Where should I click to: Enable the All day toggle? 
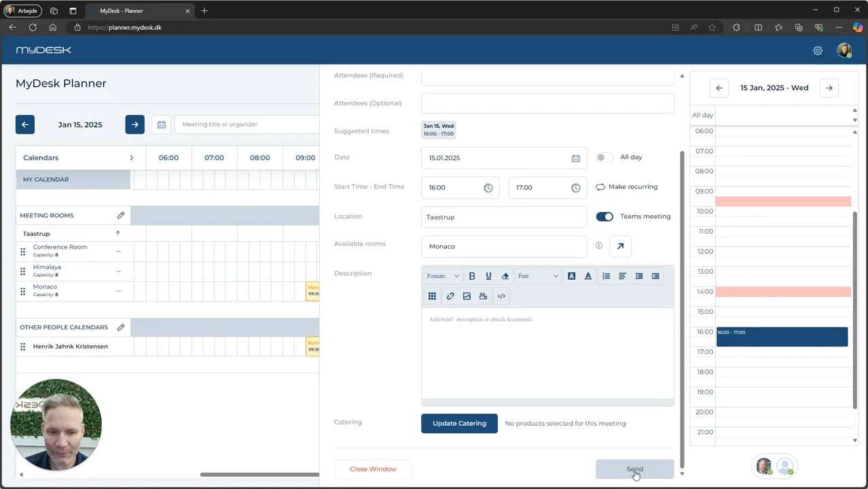(x=604, y=158)
